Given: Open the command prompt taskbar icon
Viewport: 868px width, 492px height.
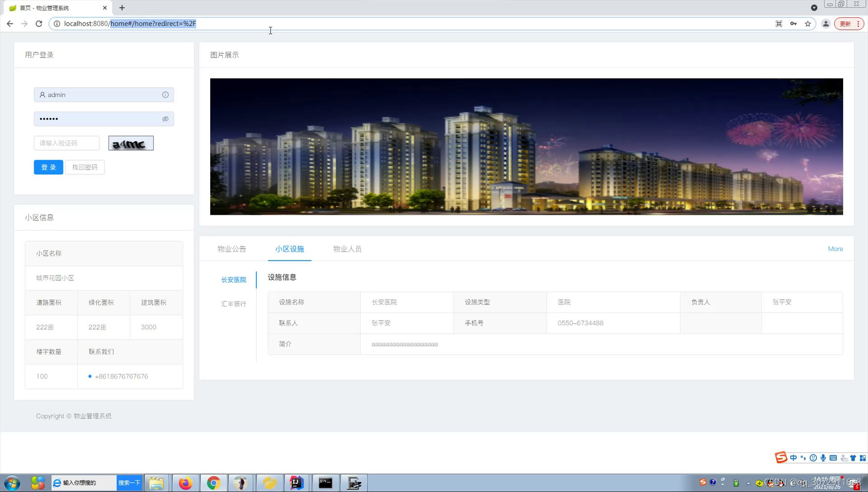Looking at the screenshot, I should coord(325,483).
